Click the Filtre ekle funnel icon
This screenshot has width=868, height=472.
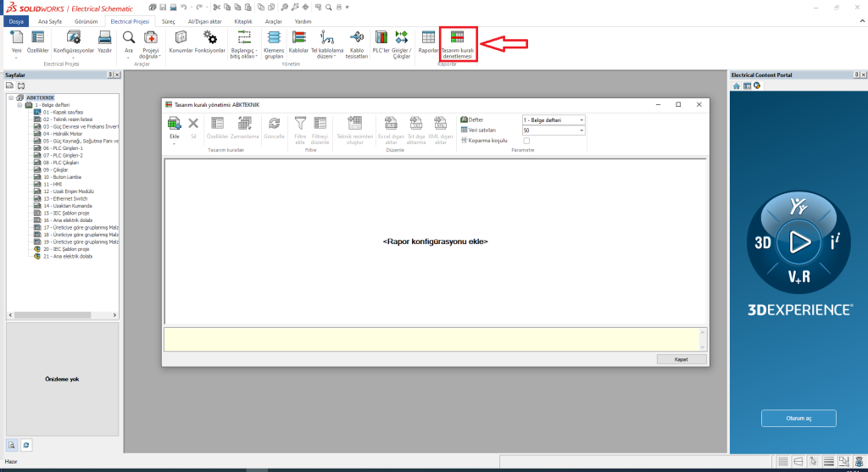pos(300,124)
